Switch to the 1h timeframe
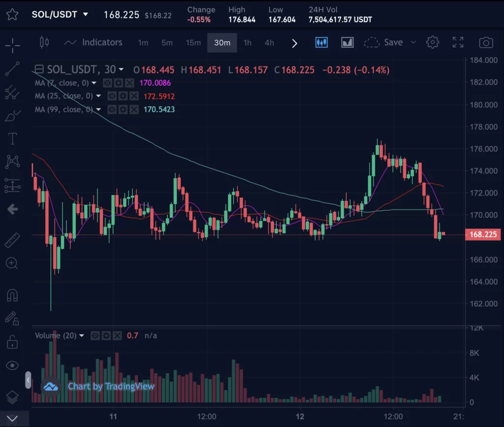 [248, 43]
